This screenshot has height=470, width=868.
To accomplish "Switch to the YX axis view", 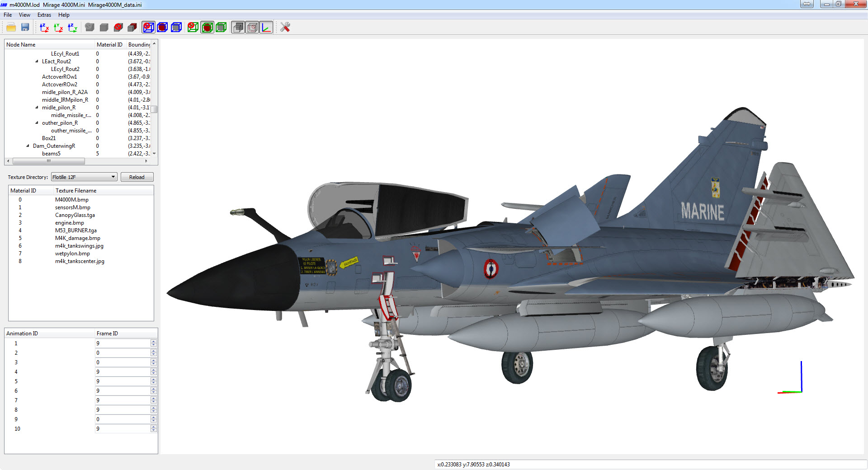I will coord(58,28).
